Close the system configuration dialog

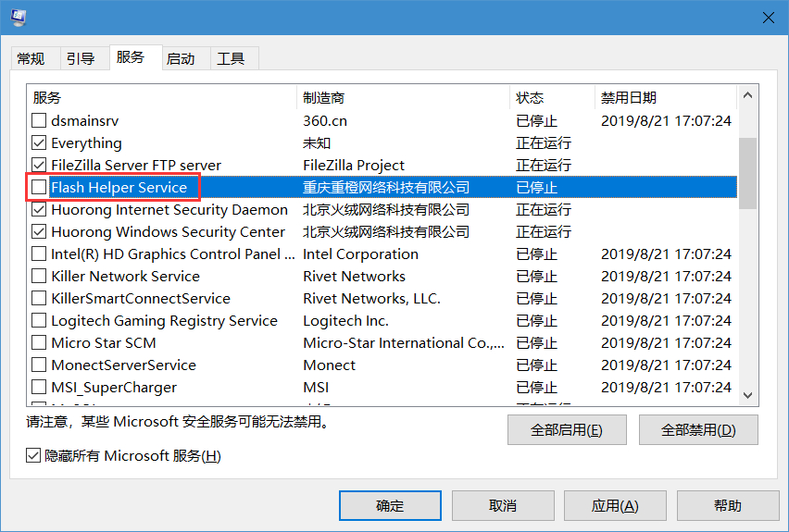pos(767,18)
